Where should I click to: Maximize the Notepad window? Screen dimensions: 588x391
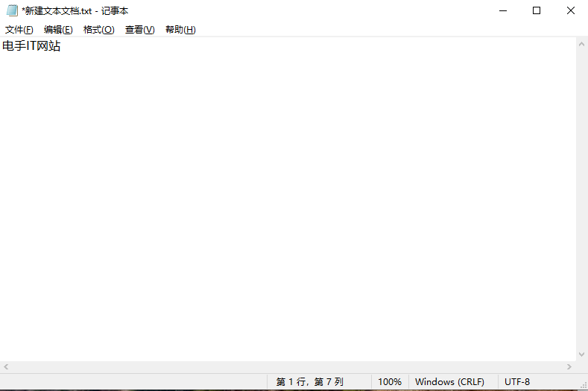(x=536, y=10)
